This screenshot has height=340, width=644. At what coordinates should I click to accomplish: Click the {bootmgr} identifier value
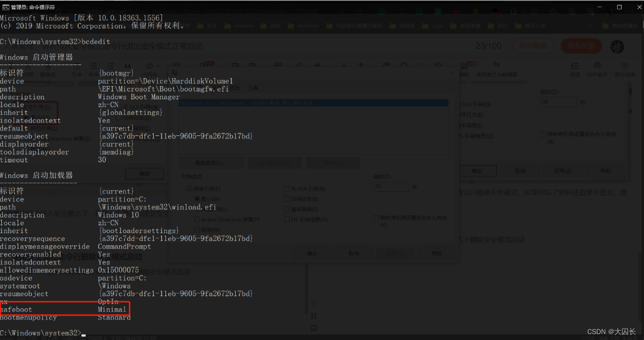[116, 73]
